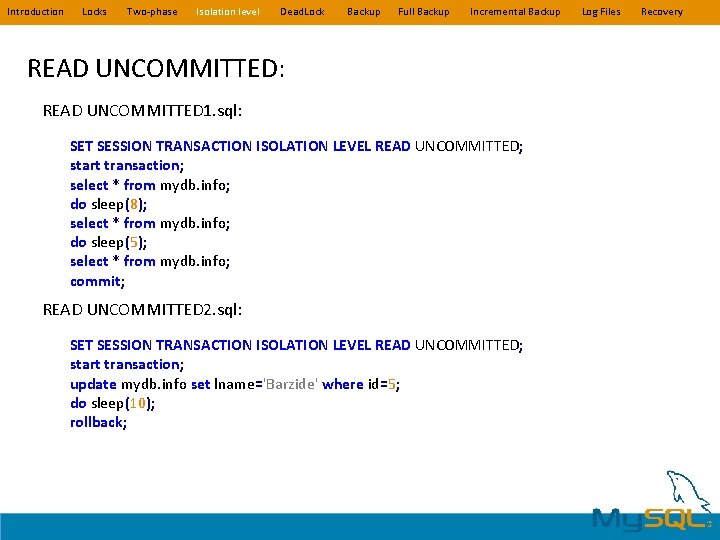Select the Incremental Backup tab
The image size is (720, 540).
pyautogui.click(x=515, y=12)
